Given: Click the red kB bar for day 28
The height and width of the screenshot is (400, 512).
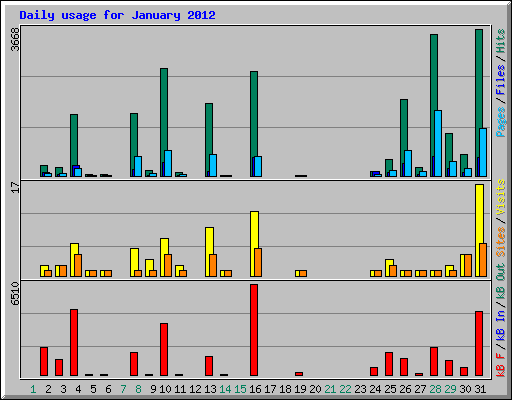Looking at the screenshot, I should 434,362.
